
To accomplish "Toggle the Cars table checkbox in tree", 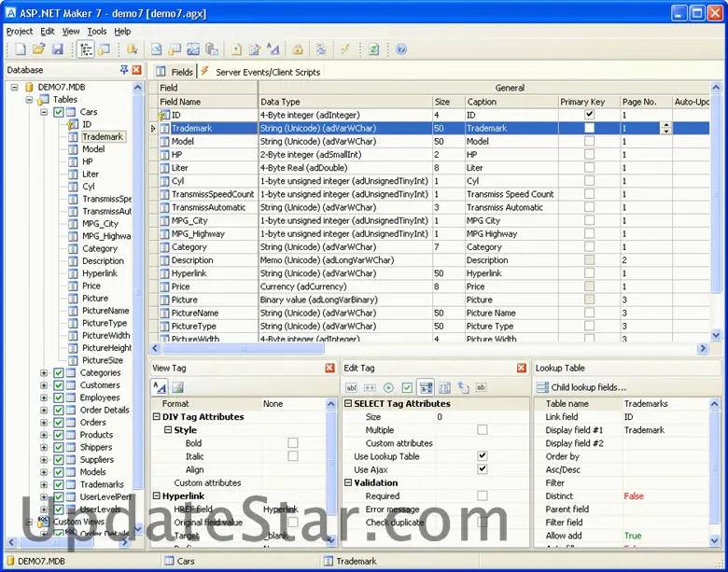I will pyautogui.click(x=58, y=112).
